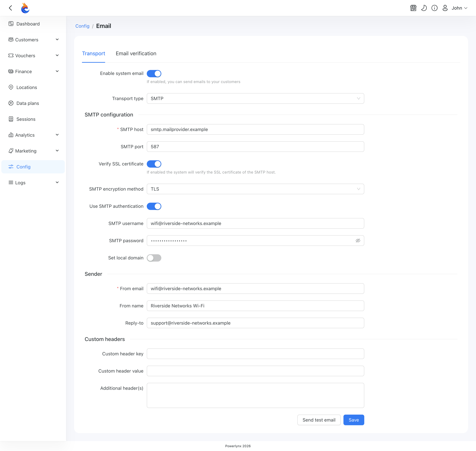Expand the Customers menu chevron
This screenshot has width=476, height=451.
(57, 40)
